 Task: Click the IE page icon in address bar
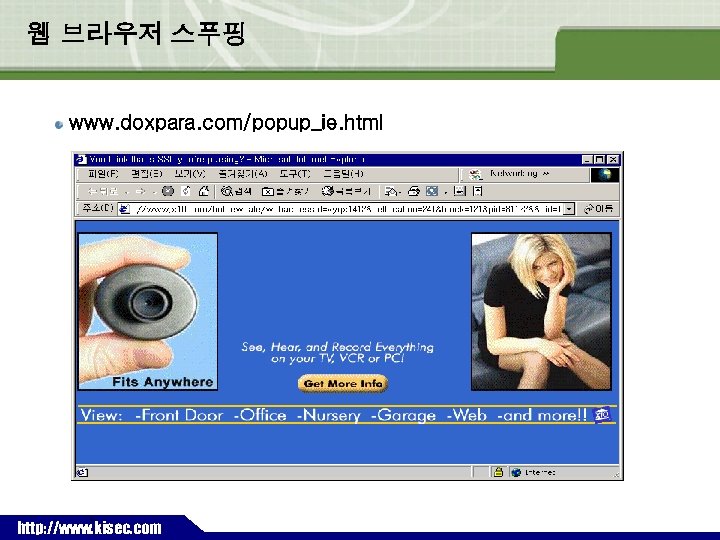[x=124, y=209]
